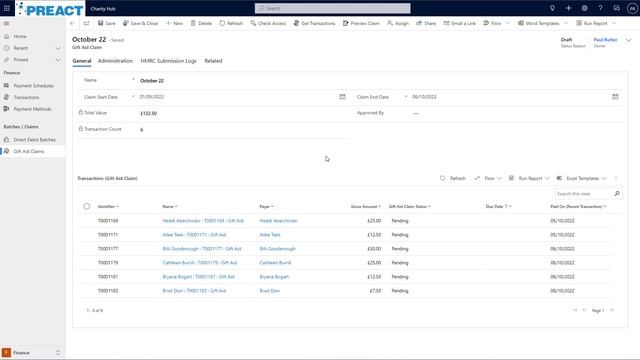Open Payment Methods in sidebar

(x=33, y=109)
